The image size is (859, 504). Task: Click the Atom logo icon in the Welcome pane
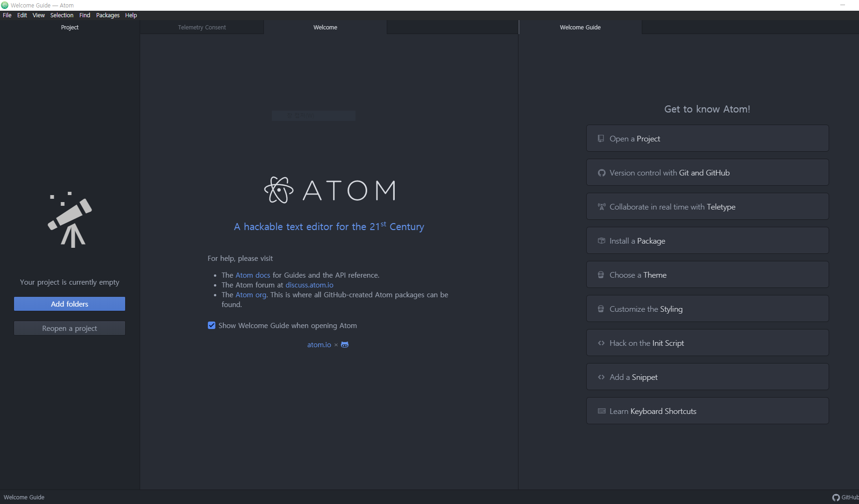(x=279, y=190)
